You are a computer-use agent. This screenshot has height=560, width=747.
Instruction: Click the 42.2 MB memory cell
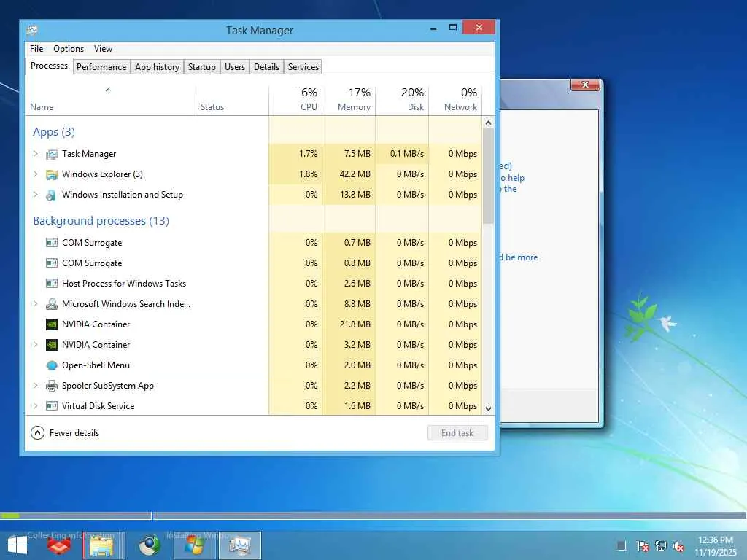click(349, 174)
